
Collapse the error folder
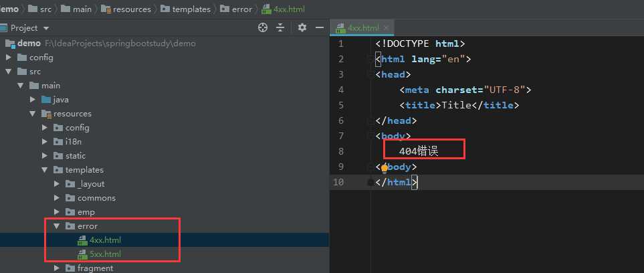click(58, 226)
